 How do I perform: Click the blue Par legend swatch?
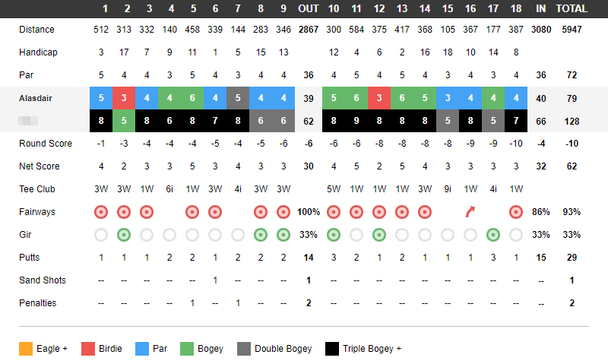(x=142, y=349)
